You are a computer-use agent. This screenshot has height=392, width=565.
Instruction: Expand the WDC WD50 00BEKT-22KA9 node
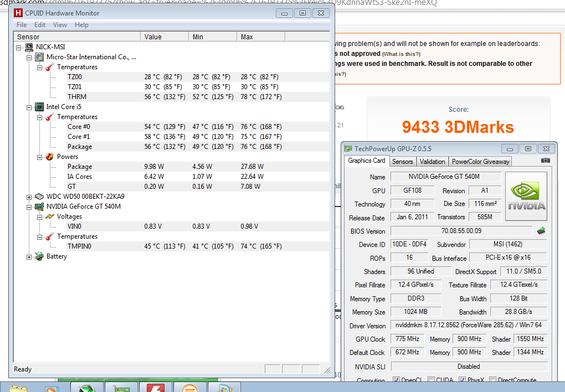(29, 197)
